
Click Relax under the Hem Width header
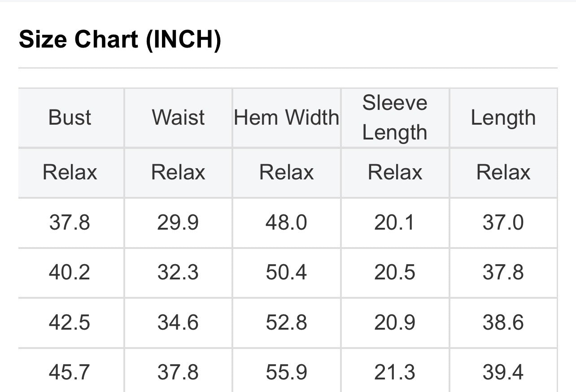point(286,172)
